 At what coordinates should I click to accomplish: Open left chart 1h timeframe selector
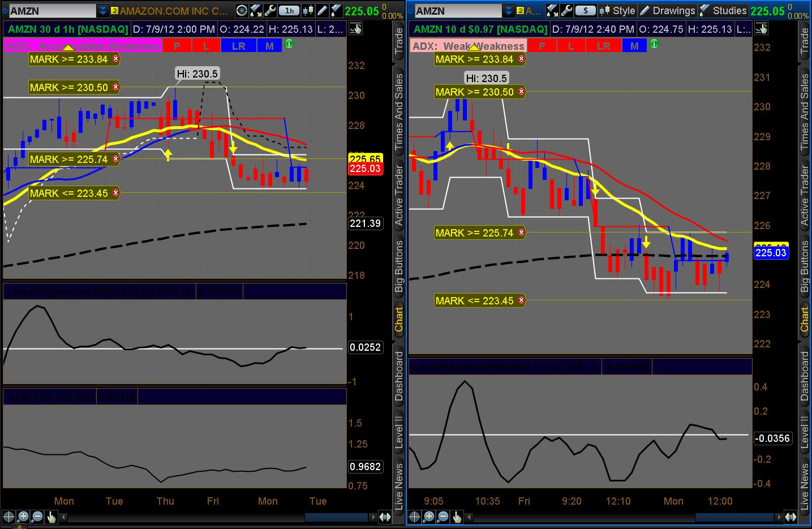[289, 10]
